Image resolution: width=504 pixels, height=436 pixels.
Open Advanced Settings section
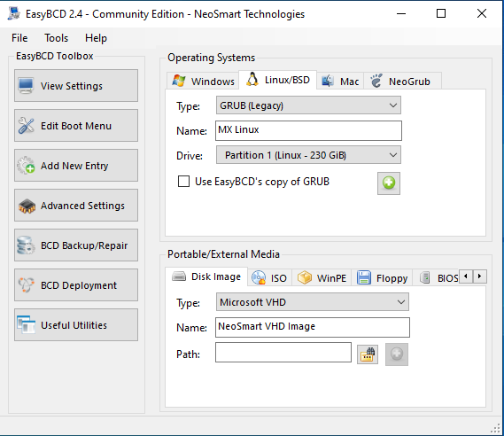coord(76,206)
